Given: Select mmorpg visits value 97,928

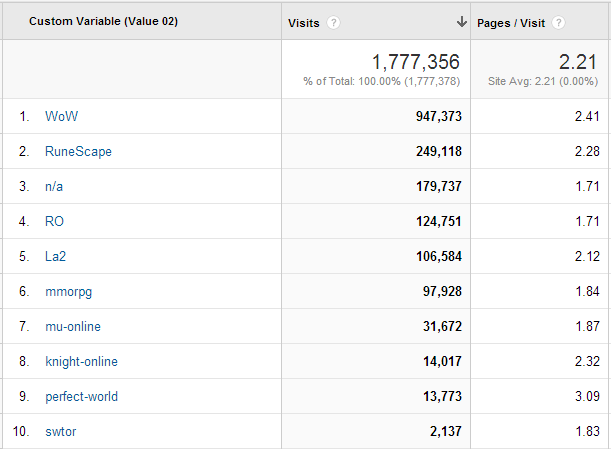Looking at the screenshot, I should click(442, 291).
